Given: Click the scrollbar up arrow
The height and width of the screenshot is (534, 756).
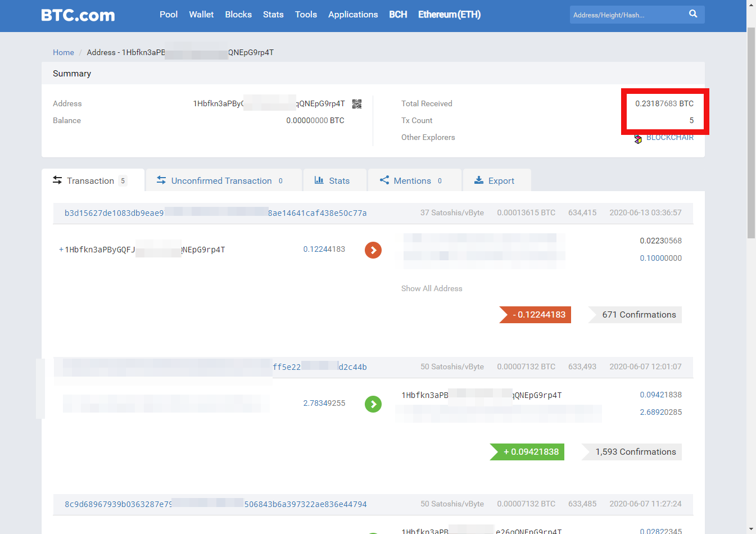Looking at the screenshot, I should 751,4.
